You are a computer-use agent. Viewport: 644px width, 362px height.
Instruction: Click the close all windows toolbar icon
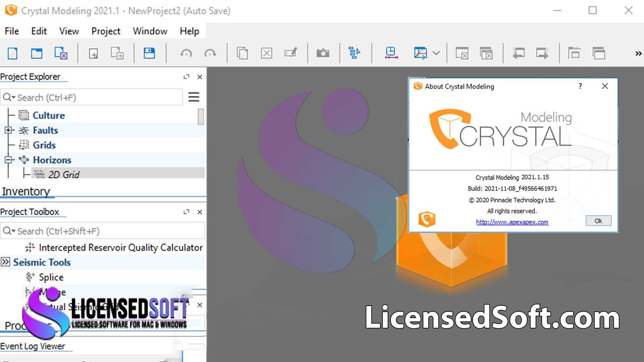pos(486,53)
